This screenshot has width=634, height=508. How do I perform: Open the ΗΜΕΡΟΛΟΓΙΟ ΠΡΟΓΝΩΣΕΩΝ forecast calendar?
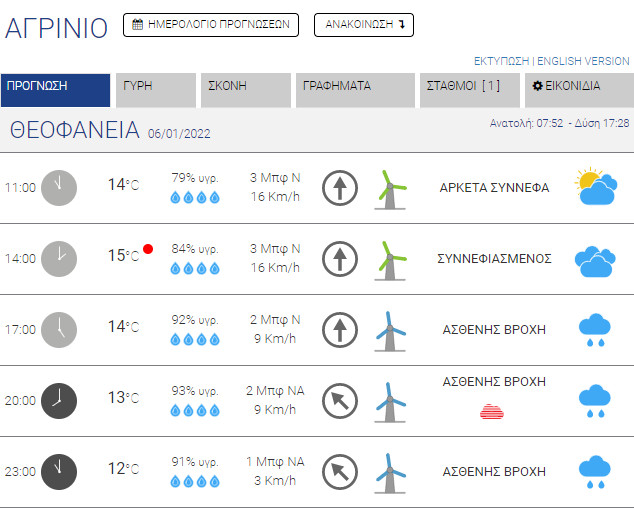(211, 25)
